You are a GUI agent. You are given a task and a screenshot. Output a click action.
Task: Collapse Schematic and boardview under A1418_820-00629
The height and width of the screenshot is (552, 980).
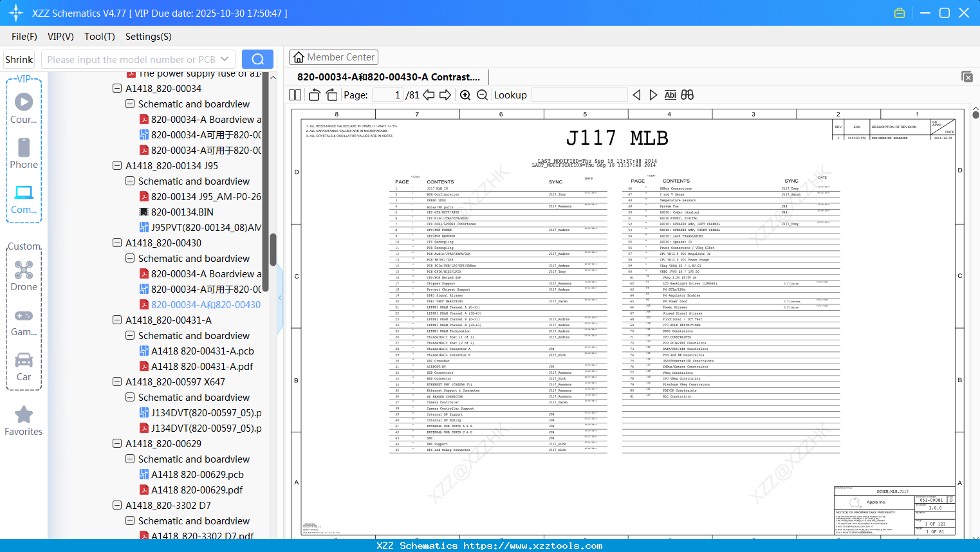(x=130, y=459)
